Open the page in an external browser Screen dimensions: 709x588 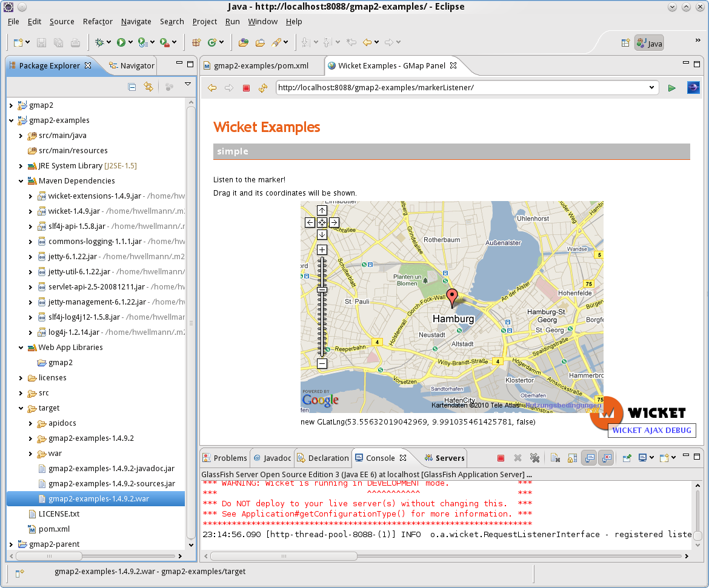pos(693,87)
